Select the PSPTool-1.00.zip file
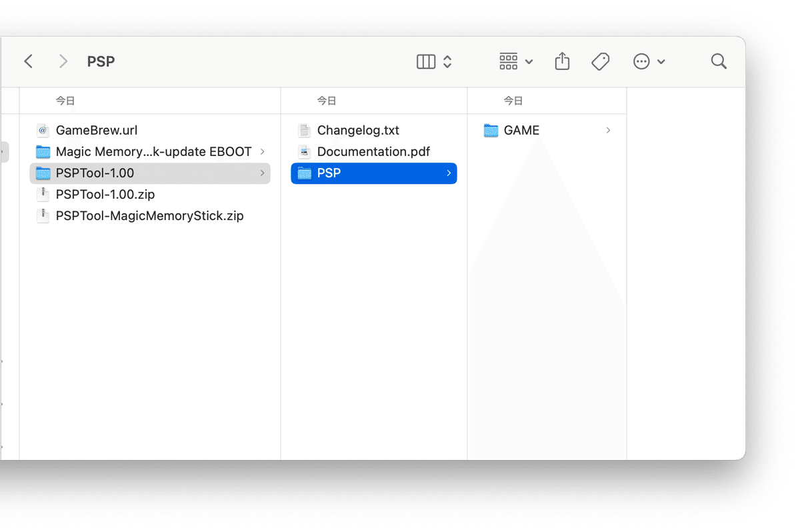The width and height of the screenshot is (800, 532). (150, 195)
